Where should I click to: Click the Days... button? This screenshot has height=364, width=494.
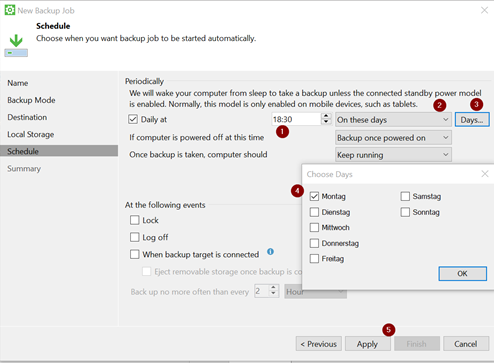coord(472,120)
